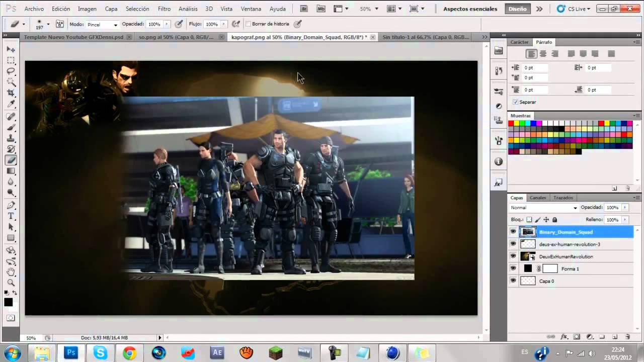The height and width of the screenshot is (362, 644).
Task: Open the Info panel from the collapsed dock
Action: pos(499,161)
